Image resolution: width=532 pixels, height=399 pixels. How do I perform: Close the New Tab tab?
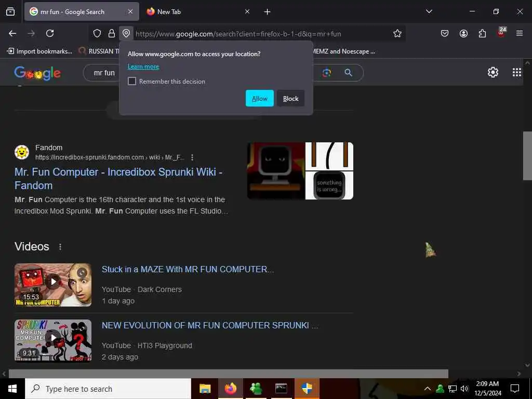tap(247, 11)
